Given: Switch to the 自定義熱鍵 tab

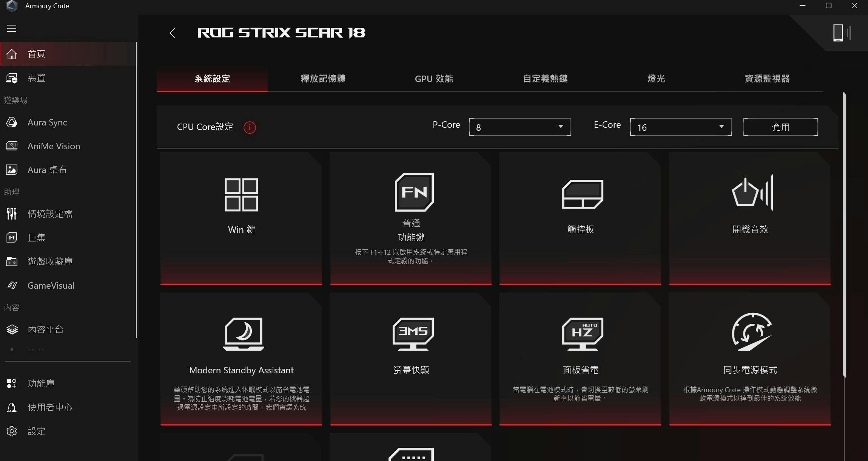Looking at the screenshot, I should click(545, 79).
